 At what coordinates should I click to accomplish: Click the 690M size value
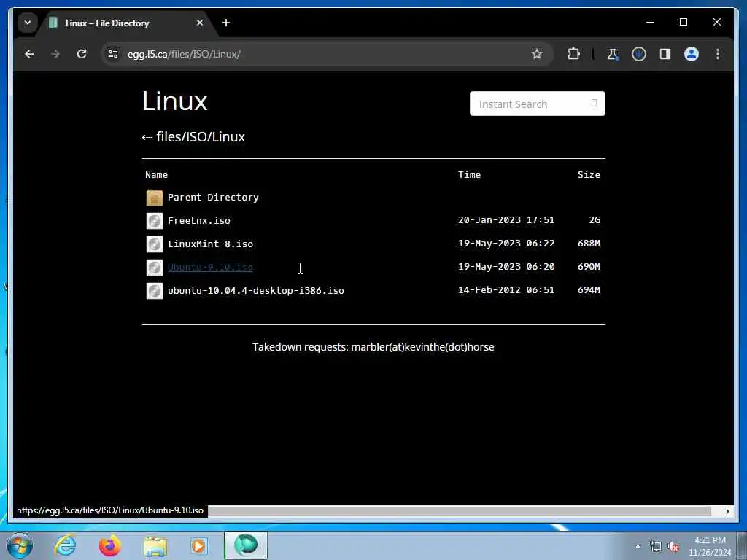coord(589,267)
